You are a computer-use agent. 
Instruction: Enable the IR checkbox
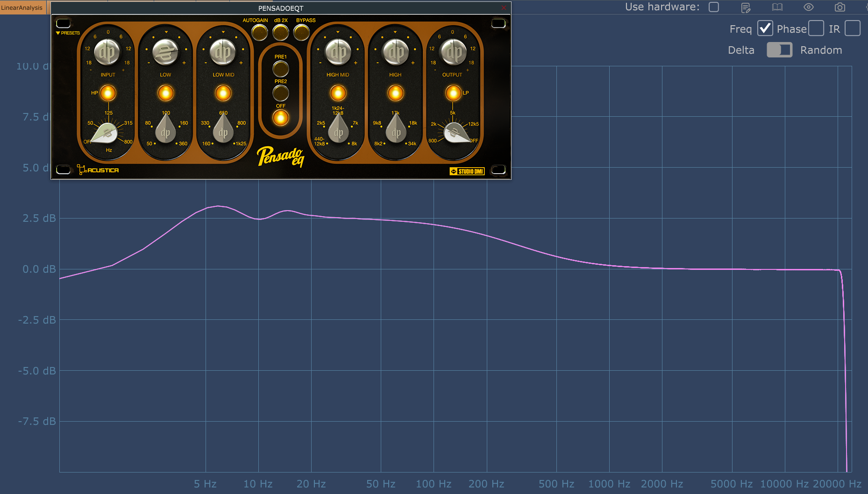[853, 28]
